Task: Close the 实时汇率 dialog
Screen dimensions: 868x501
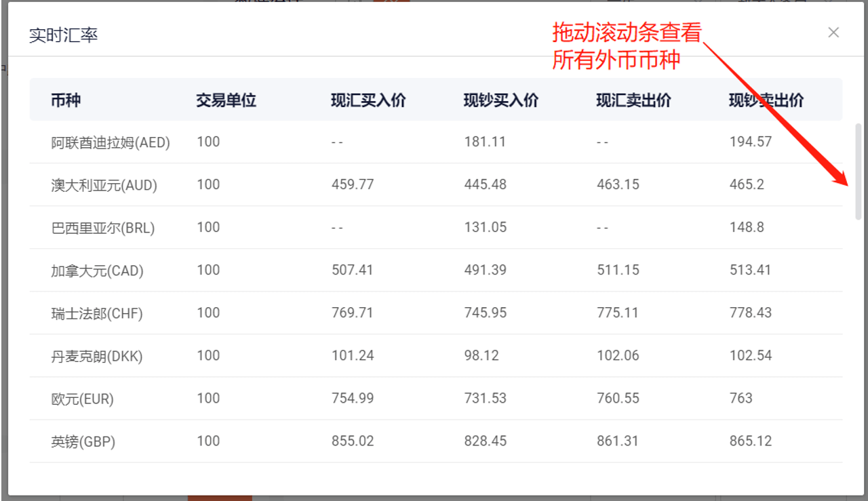Action: [833, 33]
